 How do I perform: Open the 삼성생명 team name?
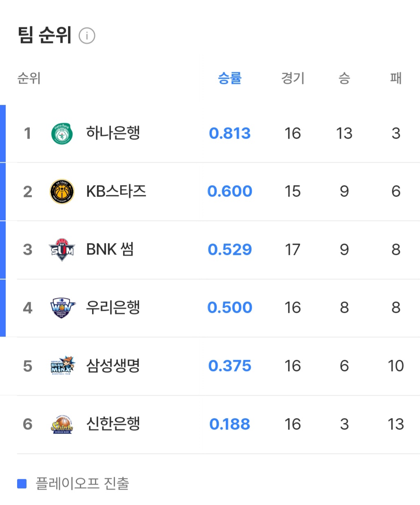coord(113,365)
